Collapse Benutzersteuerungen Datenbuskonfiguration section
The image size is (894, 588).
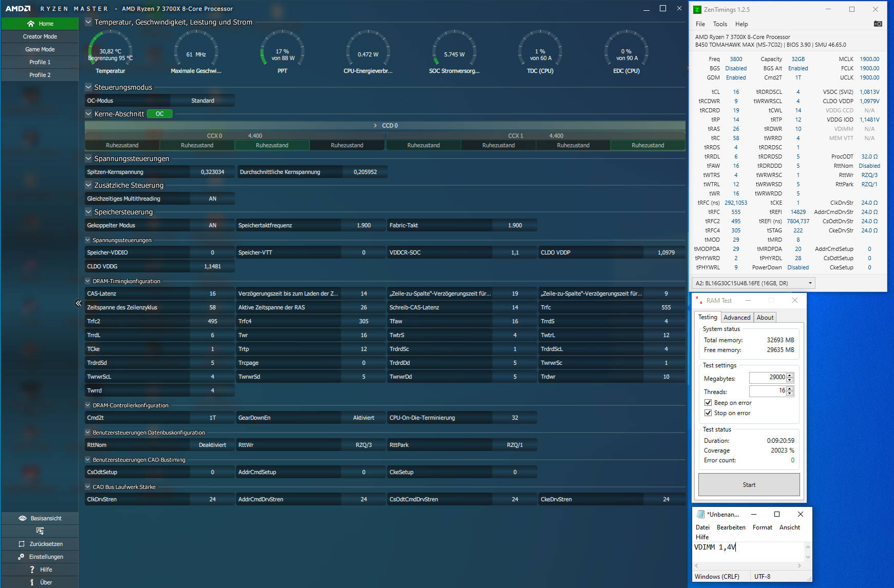click(88, 433)
